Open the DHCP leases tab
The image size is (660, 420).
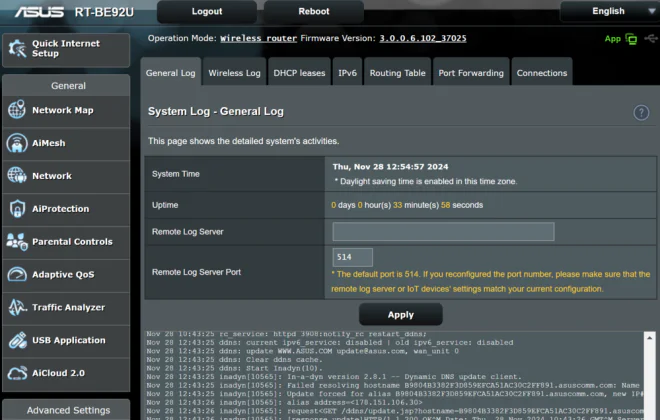299,73
